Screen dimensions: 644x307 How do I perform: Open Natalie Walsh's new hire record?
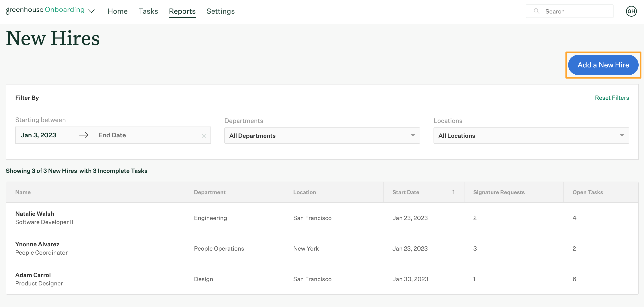point(35,214)
